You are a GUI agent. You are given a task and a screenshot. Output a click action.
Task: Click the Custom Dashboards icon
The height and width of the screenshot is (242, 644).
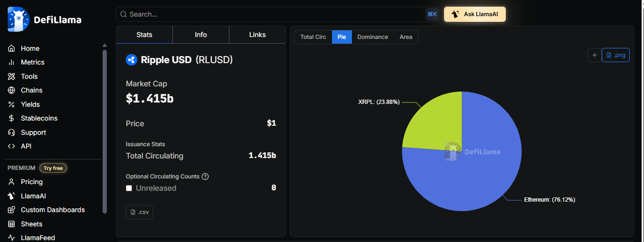(11, 210)
